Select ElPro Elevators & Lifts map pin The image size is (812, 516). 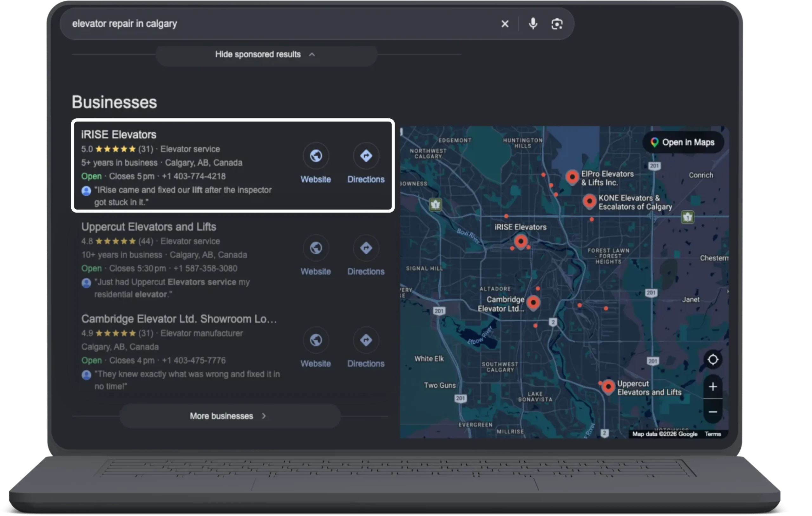(x=572, y=177)
